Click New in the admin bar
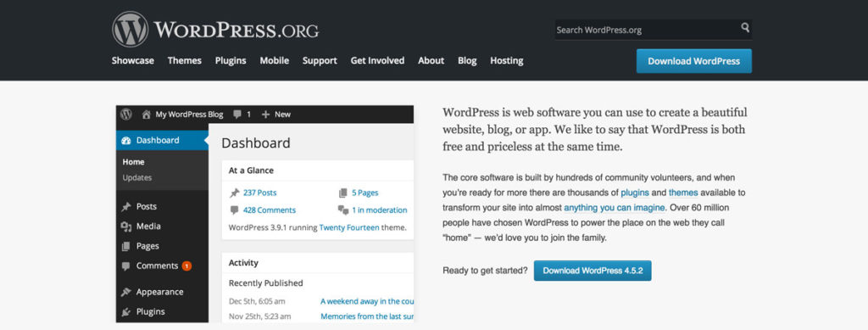Image resolution: width=868 pixels, height=330 pixels. click(282, 115)
